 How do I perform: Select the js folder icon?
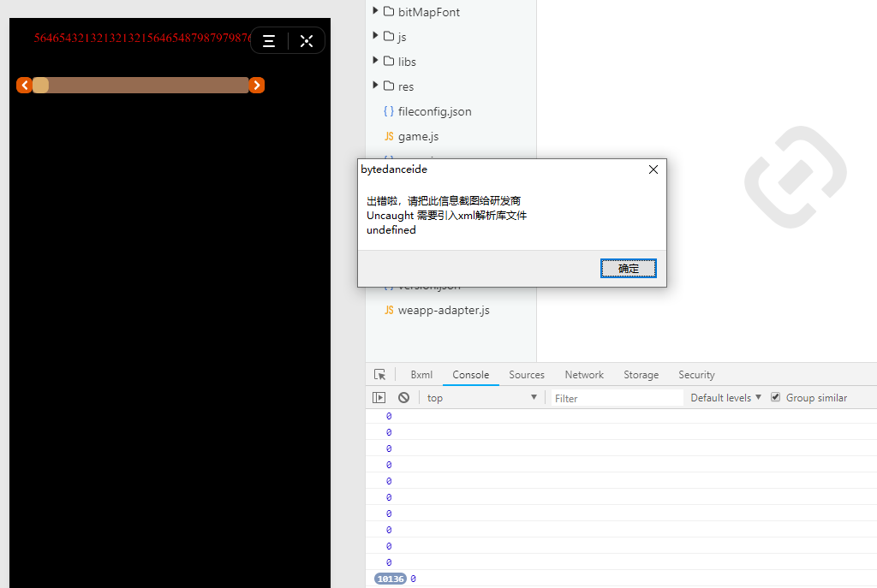click(x=389, y=36)
